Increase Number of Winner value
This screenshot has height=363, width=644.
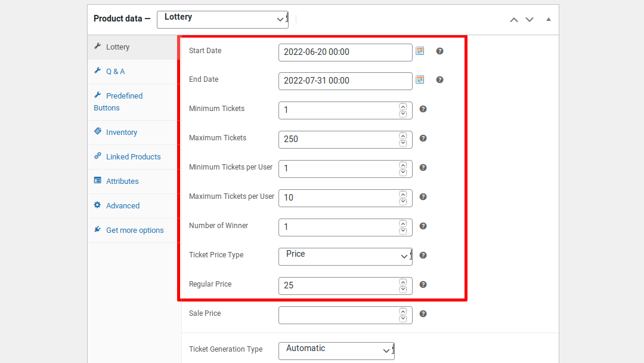click(x=403, y=224)
